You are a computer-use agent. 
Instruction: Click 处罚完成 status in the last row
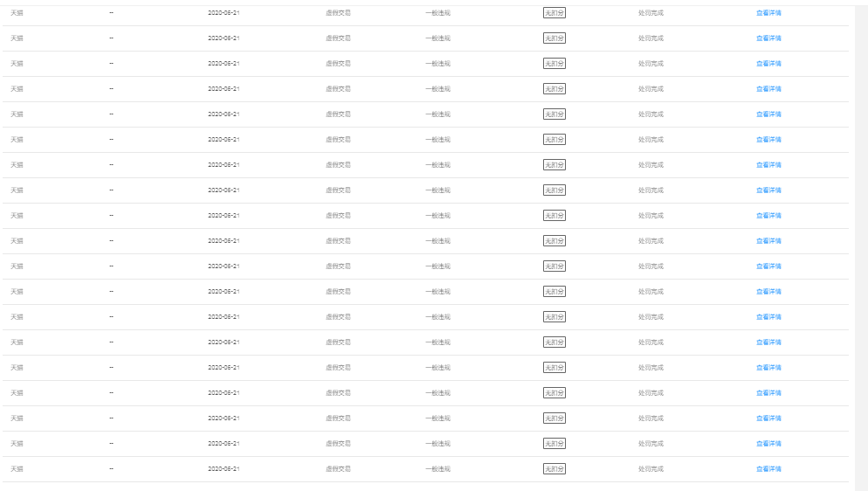[x=651, y=469]
